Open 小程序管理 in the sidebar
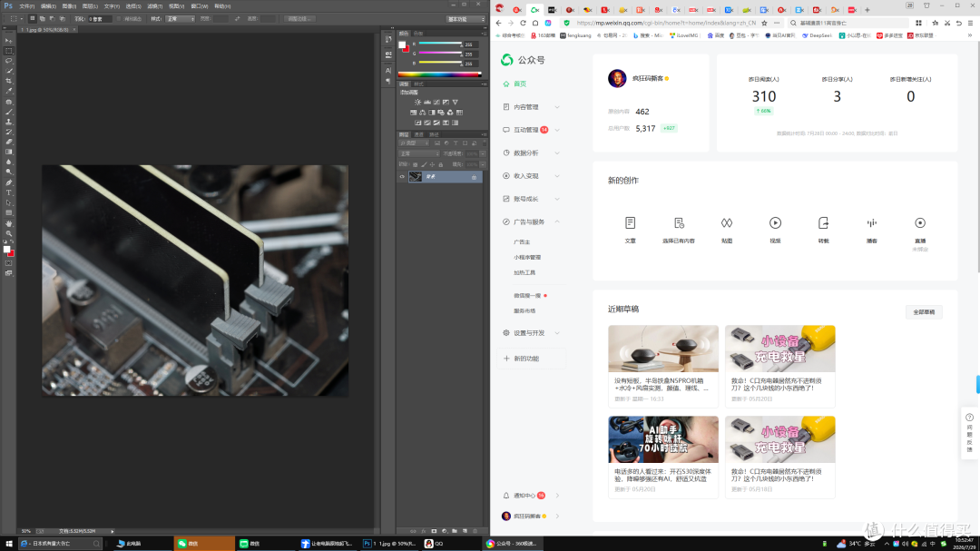980x551 pixels. tap(527, 258)
